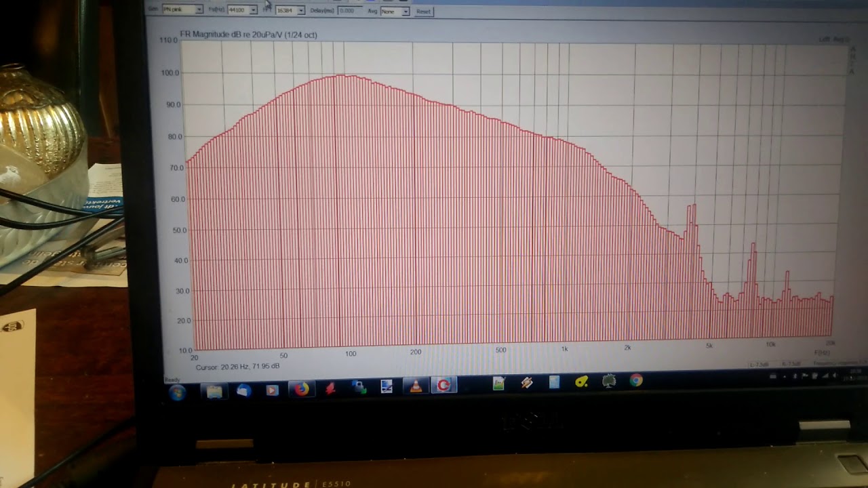The image size is (868, 488).
Task: Open the orange-striped tool taskbar icon
Action: [527, 383]
